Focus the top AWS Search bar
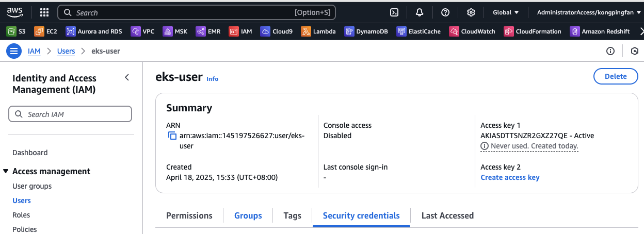644x234 pixels. pyautogui.click(x=197, y=12)
